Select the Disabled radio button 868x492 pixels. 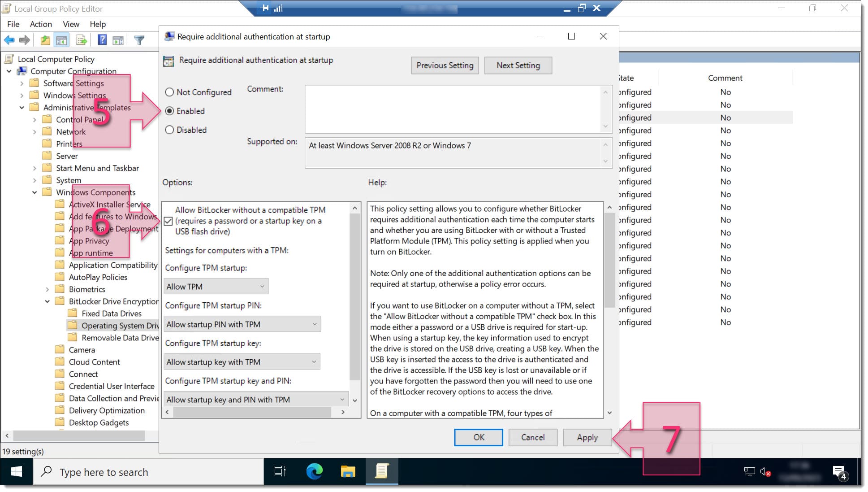[x=169, y=130]
